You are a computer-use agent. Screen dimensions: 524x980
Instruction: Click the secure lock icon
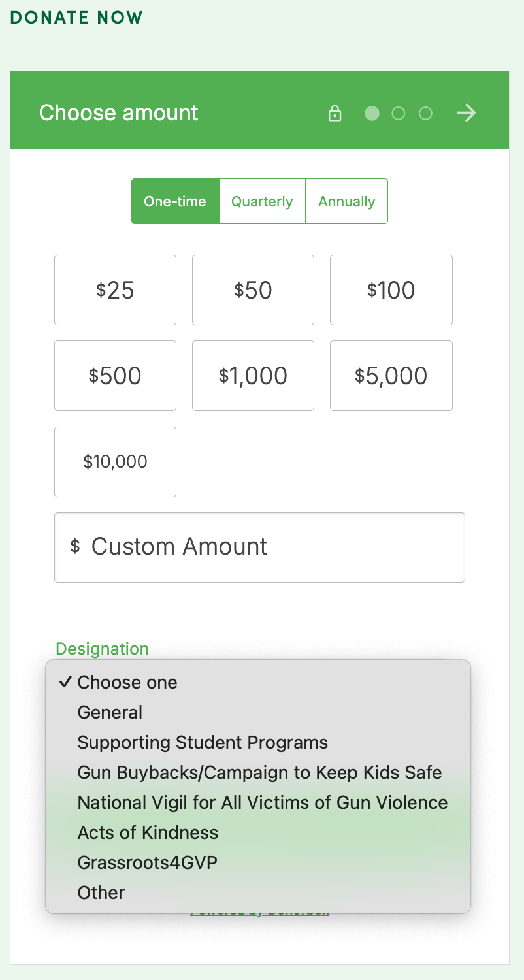pos(335,113)
